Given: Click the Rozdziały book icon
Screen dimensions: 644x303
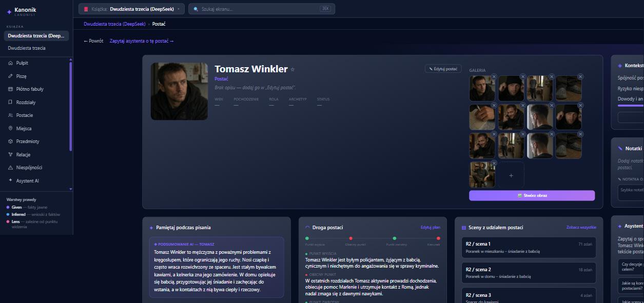Looking at the screenshot, I should [x=10, y=103].
